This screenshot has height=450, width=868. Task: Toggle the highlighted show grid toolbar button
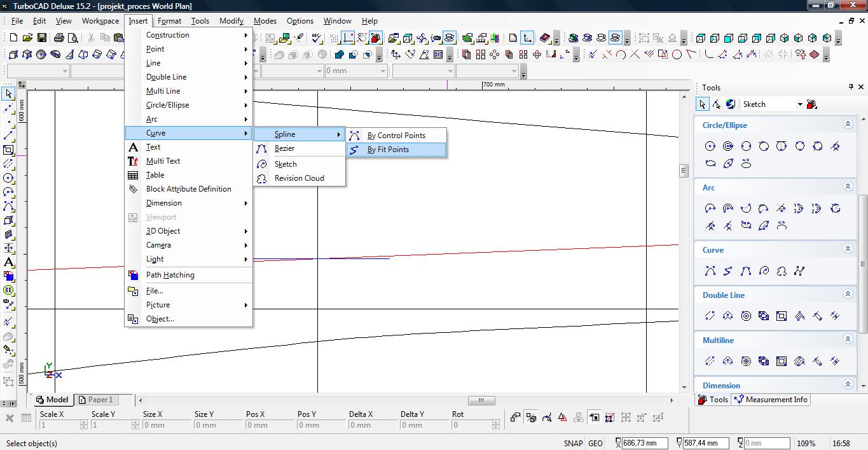click(348, 38)
